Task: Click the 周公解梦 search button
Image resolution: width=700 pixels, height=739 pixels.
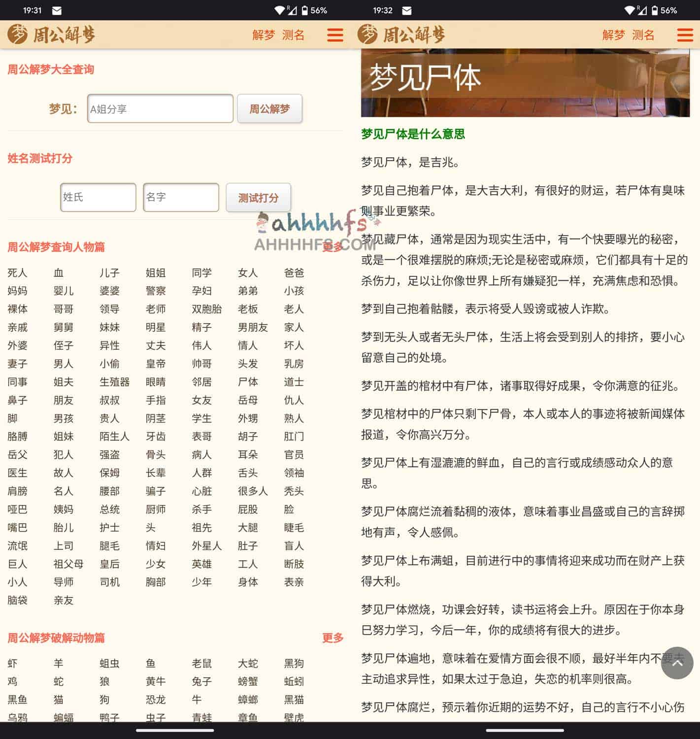Action: point(269,108)
